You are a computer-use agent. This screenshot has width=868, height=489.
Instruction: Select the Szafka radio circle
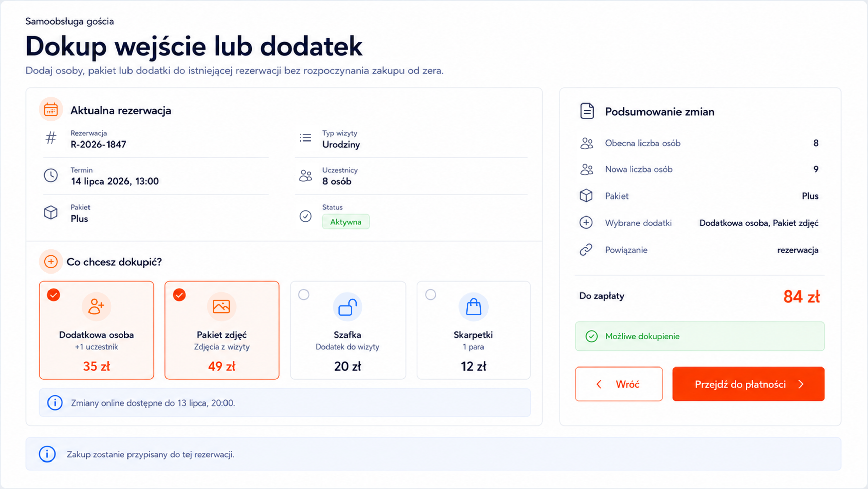pyautogui.click(x=304, y=295)
